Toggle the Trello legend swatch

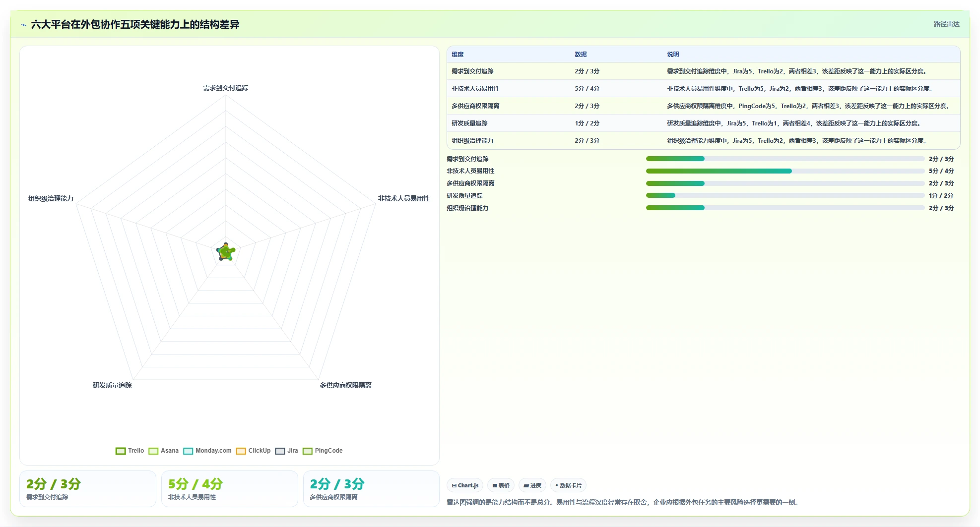click(x=121, y=451)
